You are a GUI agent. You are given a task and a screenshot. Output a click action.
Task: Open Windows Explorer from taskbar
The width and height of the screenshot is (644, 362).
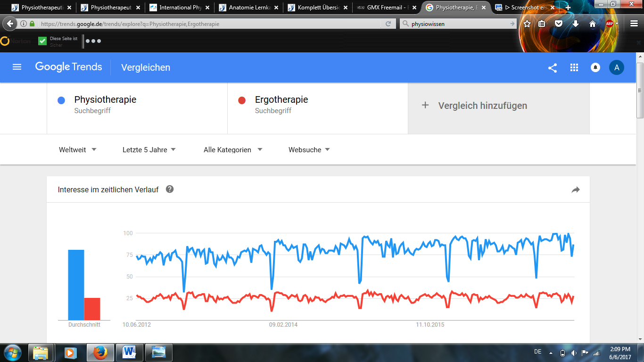click(41, 352)
